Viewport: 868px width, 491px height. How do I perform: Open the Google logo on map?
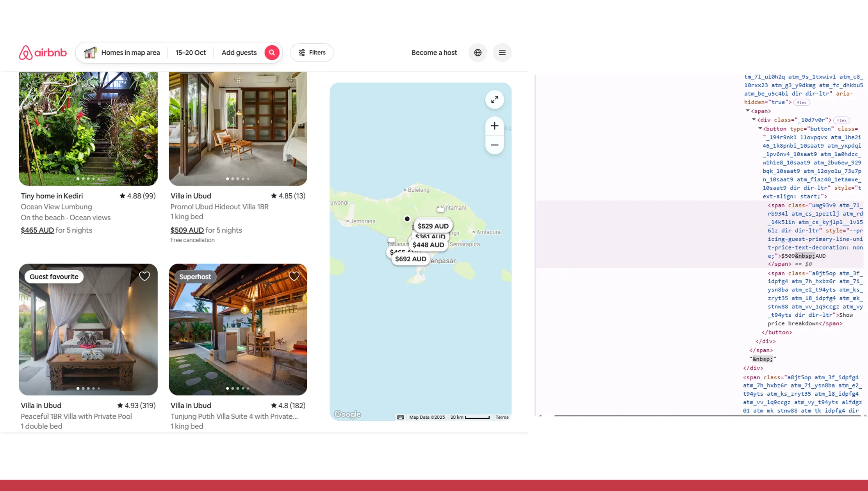pyautogui.click(x=347, y=414)
